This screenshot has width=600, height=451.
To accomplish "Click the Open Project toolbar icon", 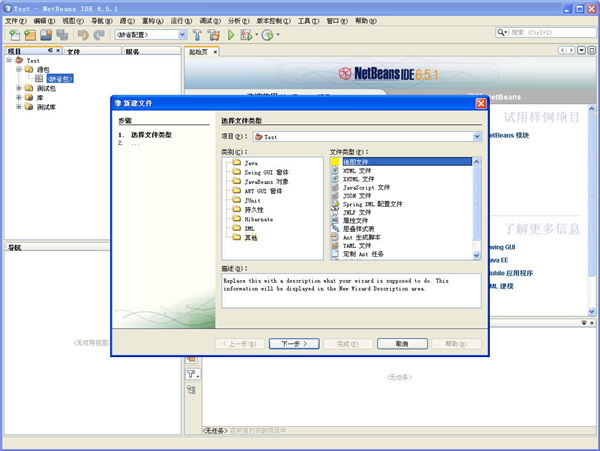I will [x=46, y=35].
